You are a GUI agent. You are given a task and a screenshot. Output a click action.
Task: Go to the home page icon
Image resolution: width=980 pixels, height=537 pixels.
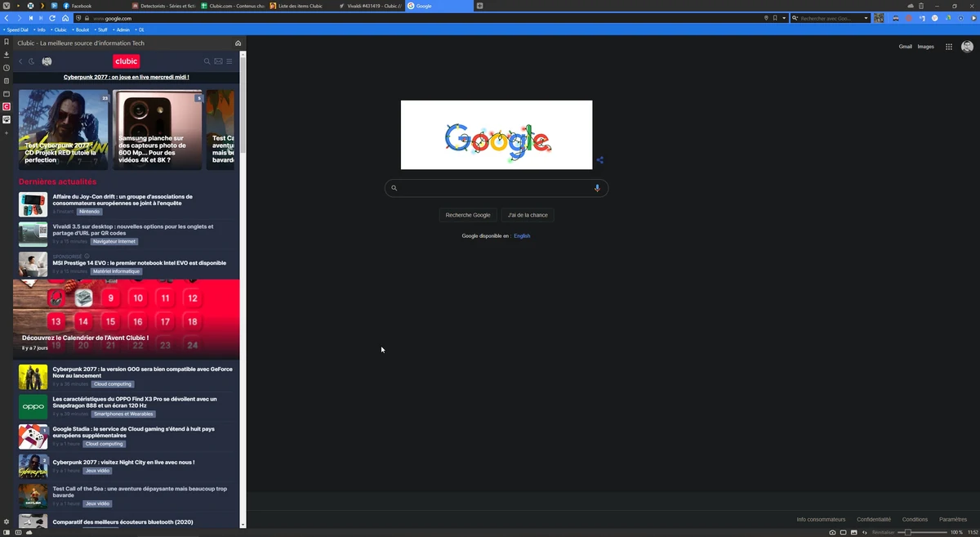65,18
